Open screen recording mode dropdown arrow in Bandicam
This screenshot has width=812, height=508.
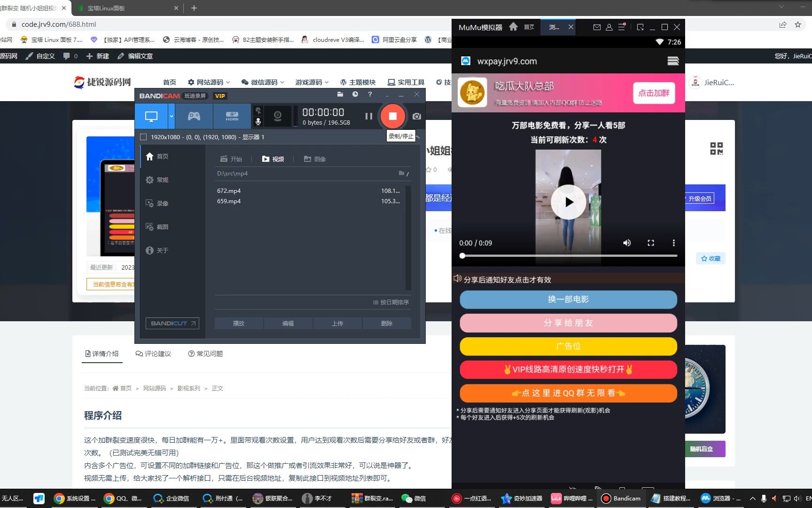click(x=172, y=116)
